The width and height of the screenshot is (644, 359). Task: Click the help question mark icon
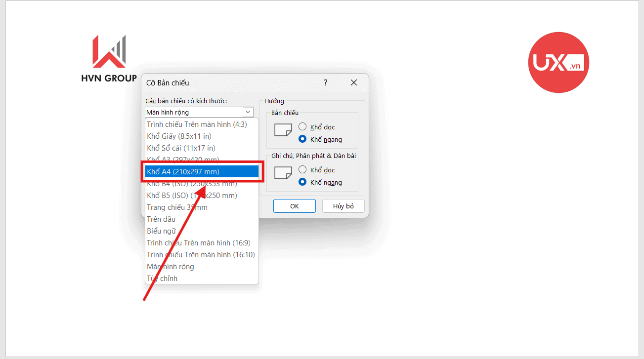[x=325, y=83]
